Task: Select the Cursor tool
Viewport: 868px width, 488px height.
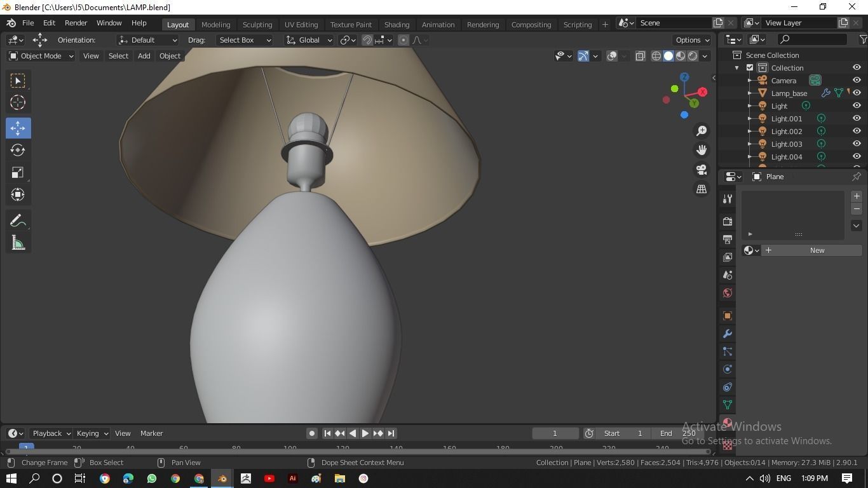Action: (x=18, y=102)
